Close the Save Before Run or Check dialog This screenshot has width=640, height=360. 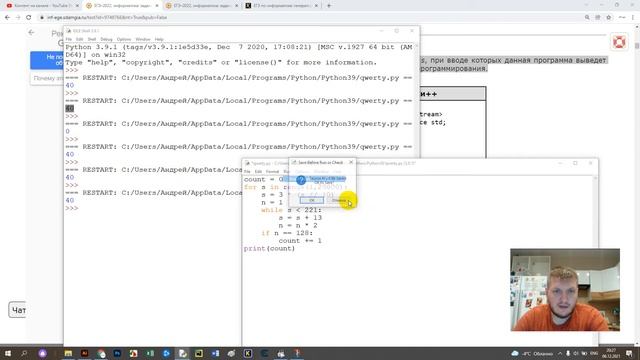pyautogui.click(x=351, y=162)
